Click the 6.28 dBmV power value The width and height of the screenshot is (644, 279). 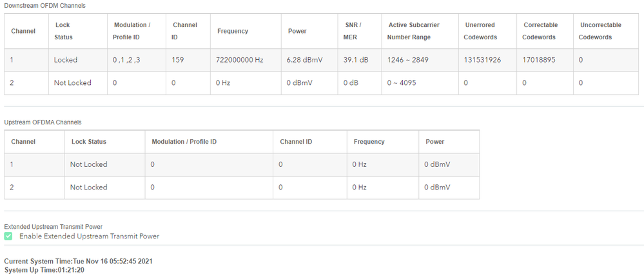(x=304, y=60)
